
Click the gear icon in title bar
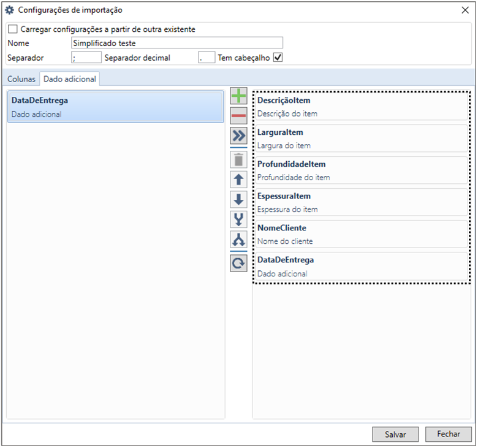click(9, 10)
